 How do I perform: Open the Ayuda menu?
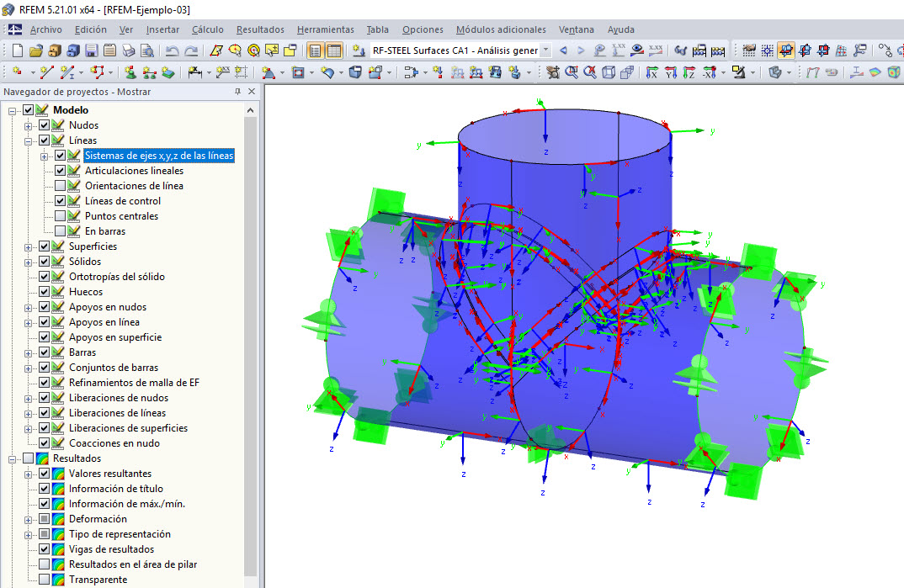621,29
